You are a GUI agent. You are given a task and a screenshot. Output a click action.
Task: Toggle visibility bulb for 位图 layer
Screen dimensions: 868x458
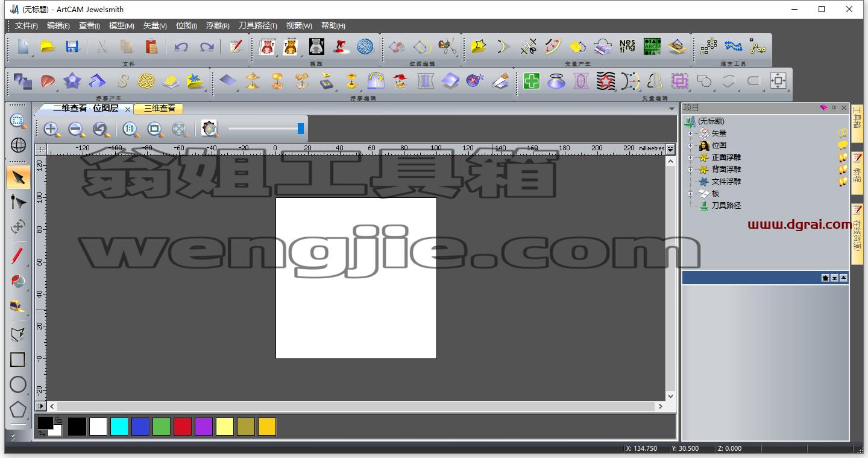[843, 145]
